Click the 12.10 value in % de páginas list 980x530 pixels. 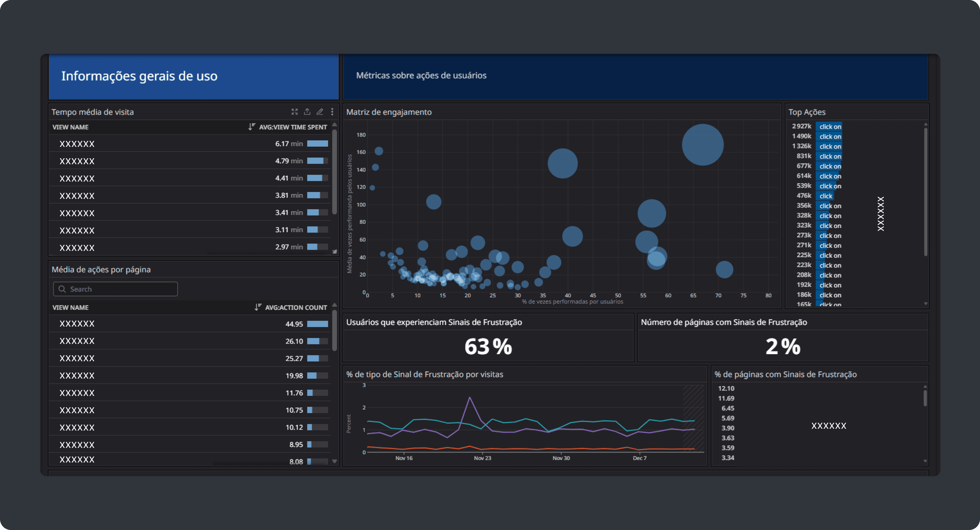pos(726,388)
